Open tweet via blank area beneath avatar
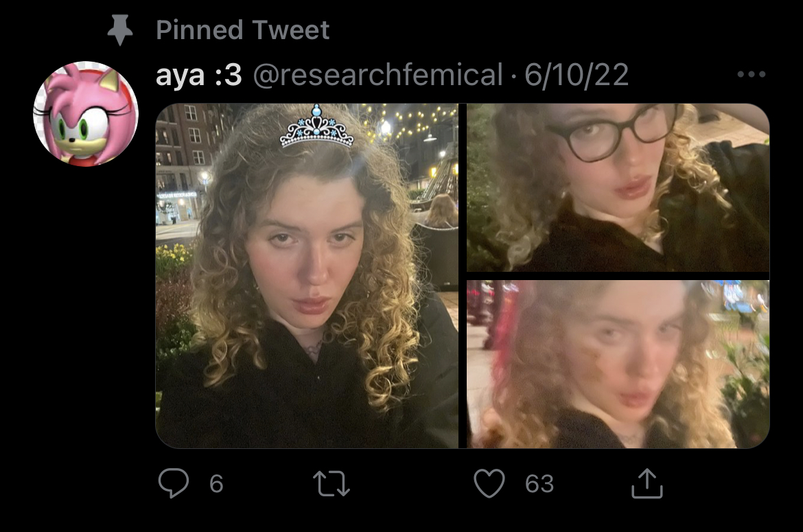 click(x=86, y=308)
